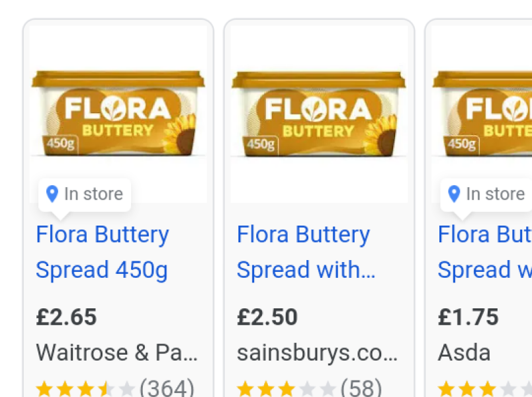Click the £2.50 price

tap(267, 317)
